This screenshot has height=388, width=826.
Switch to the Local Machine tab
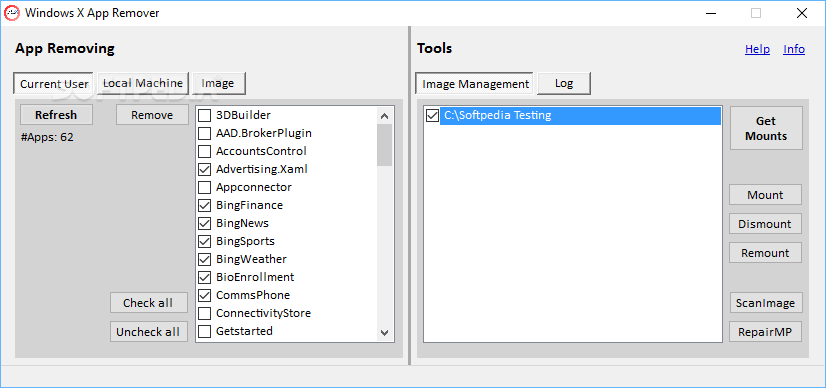click(x=143, y=83)
